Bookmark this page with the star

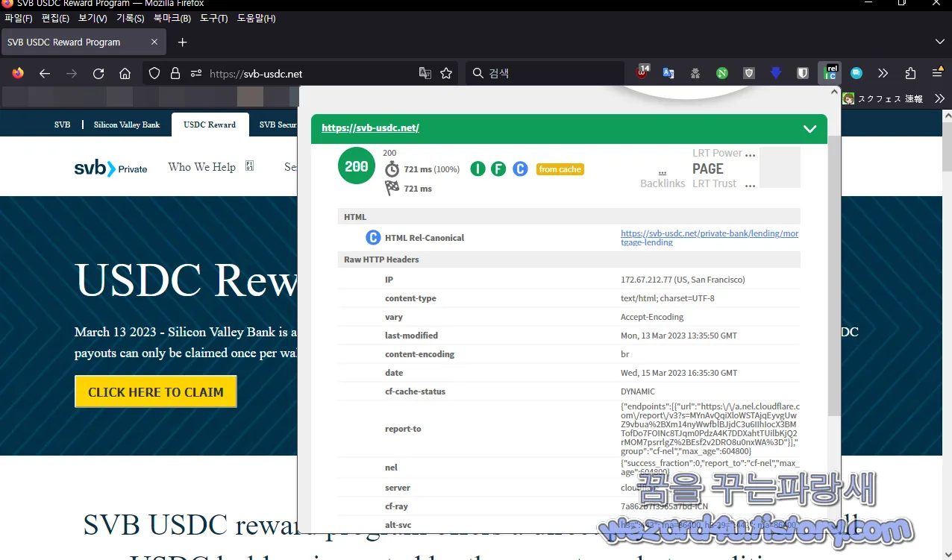446,73
